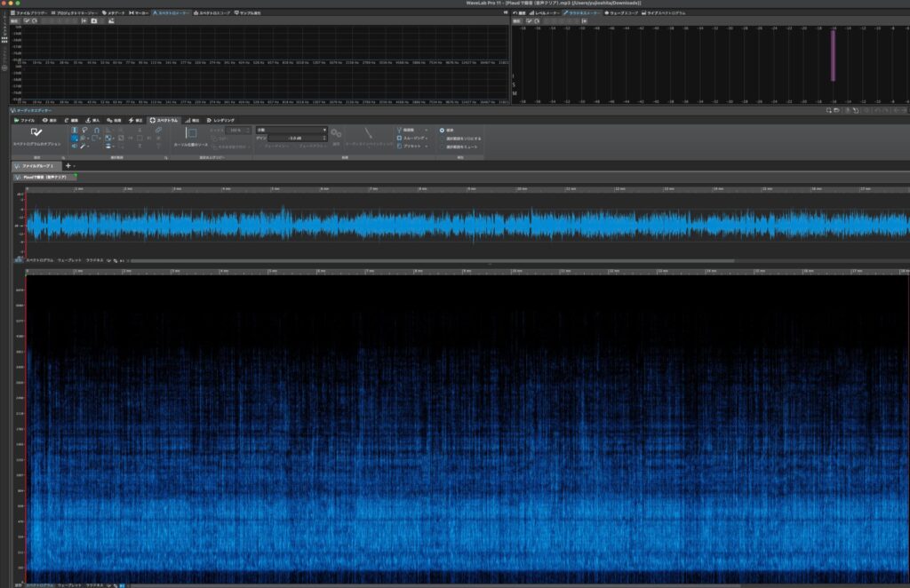Viewport: 910px width, 588px height.
Task: Open the ファイルブラウザー panel tab
Action: (29, 12)
